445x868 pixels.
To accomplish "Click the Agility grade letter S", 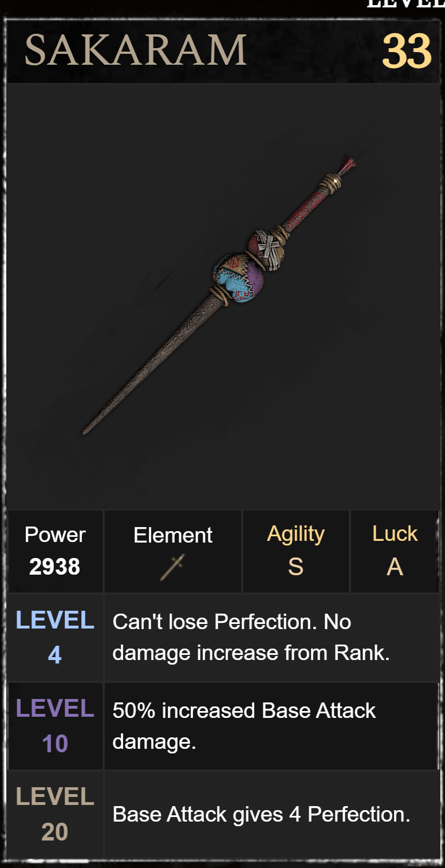I will click(296, 567).
